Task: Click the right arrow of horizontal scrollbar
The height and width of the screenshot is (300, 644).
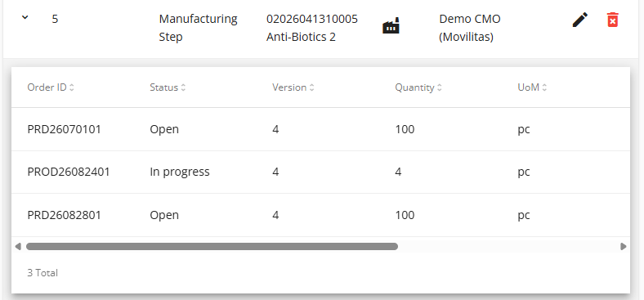Action: 624,247
